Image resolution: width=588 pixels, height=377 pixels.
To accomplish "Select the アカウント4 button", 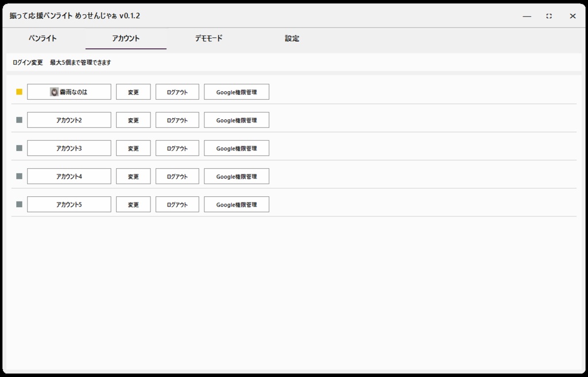I will (69, 176).
